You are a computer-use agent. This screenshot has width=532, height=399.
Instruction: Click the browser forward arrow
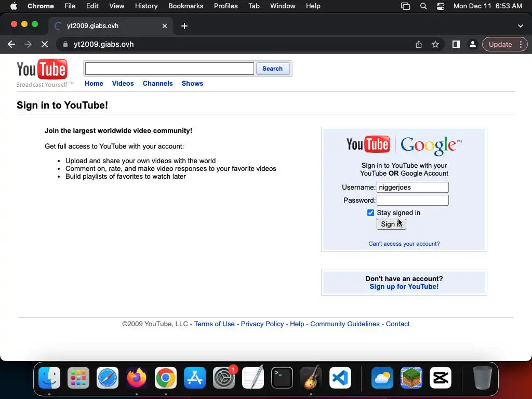click(28, 45)
